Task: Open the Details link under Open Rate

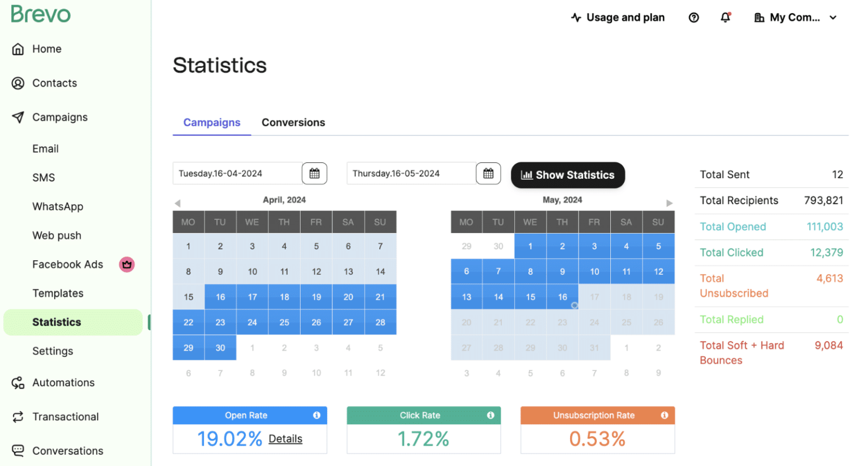Action: click(x=285, y=439)
